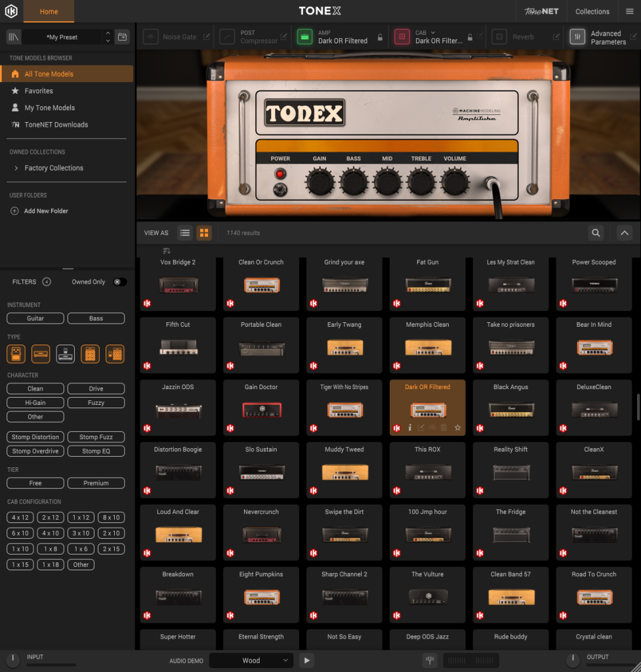
Task: Filter by amp plus cab type
Action: [x=91, y=354]
